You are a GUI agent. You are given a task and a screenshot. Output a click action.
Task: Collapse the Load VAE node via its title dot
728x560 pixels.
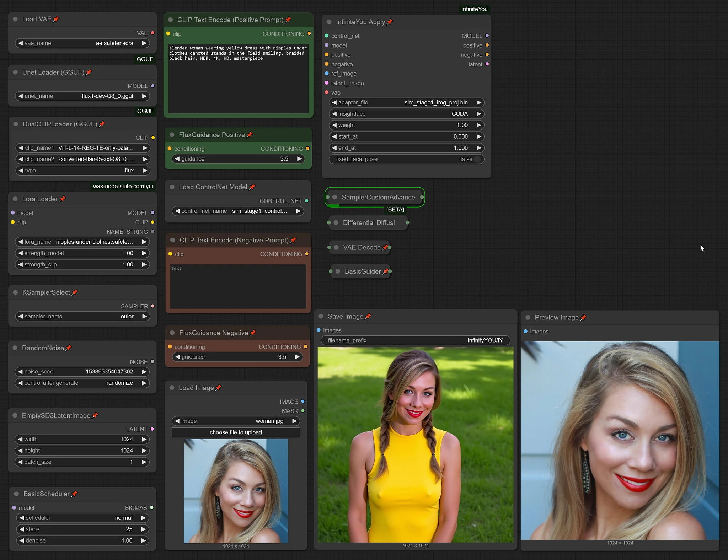point(15,19)
